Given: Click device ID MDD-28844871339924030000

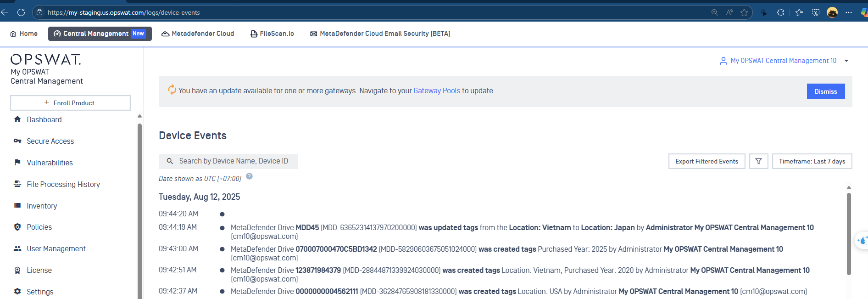Looking at the screenshot, I should point(392,270).
